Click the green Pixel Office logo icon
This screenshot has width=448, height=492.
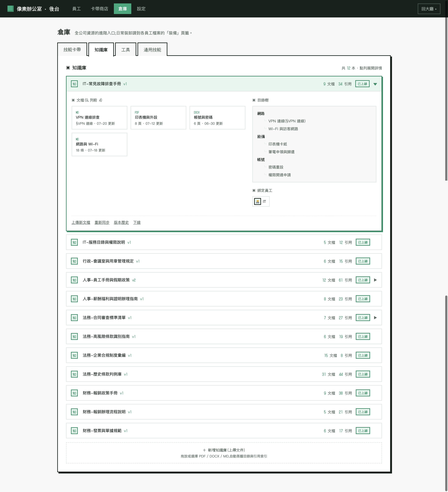[x=10, y=9]
